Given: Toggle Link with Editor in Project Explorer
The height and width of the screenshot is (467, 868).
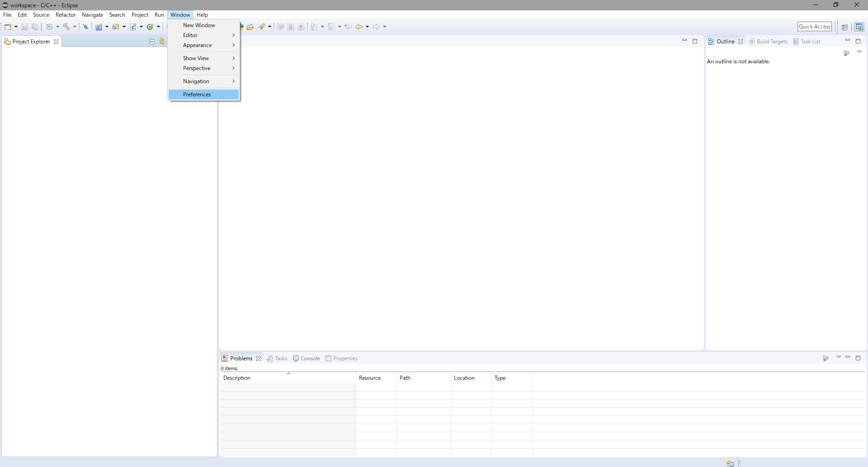Looking at the screenshot, I should click(162, 42).
